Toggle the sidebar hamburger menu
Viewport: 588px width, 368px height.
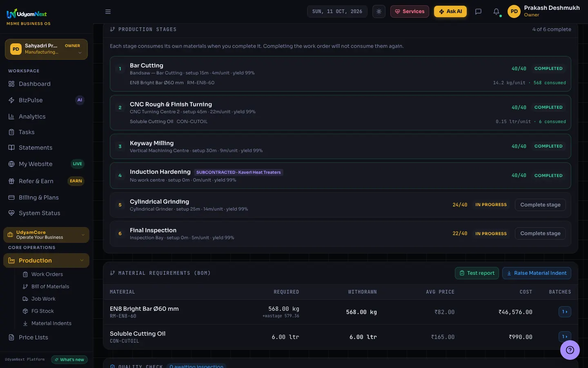click(108, 11)
